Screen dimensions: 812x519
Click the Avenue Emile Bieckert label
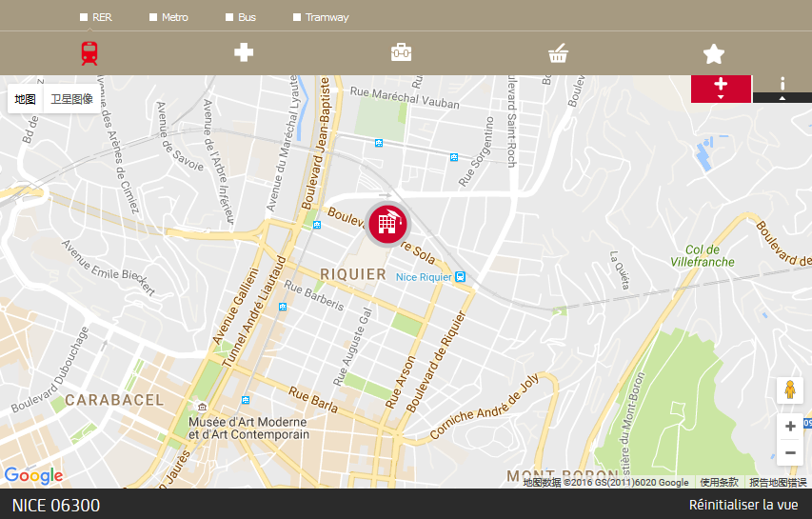[109, 268]
